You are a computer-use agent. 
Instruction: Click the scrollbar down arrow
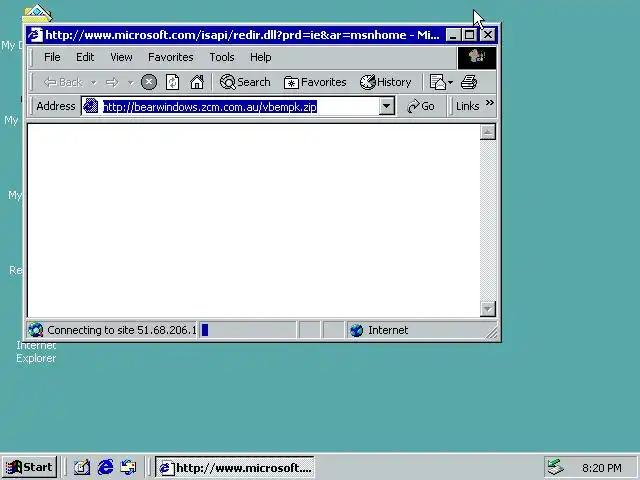(488, 309)
